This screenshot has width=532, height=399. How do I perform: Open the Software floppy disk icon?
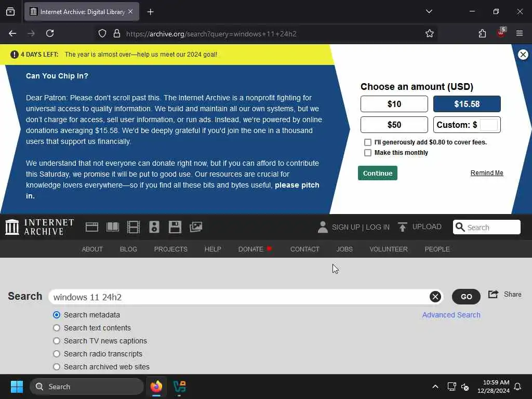tap(175, 227)
